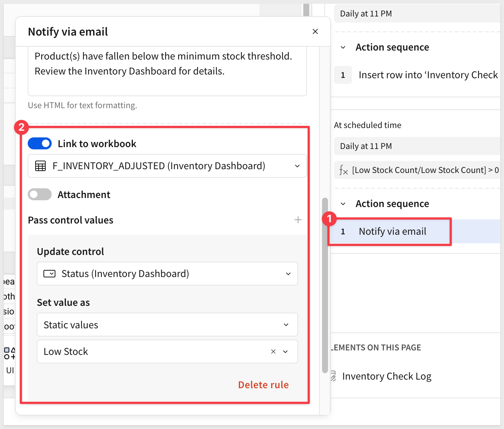Image resolution: width=504 pixels, height=429 pixels.
Task: Click the table icon in workbook dropdown
Action: 40,166
